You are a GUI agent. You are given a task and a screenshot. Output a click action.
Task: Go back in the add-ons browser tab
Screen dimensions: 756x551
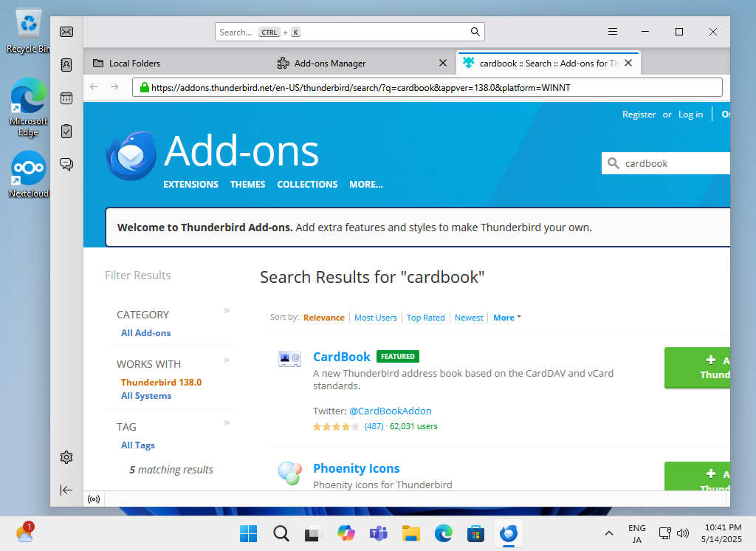point(94,87)
